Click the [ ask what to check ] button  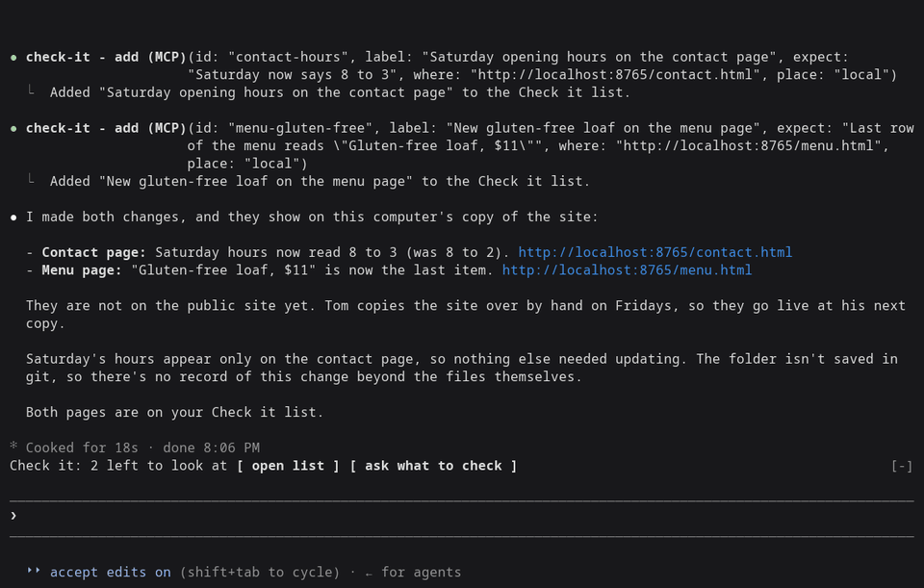click(x=433, y=466)
